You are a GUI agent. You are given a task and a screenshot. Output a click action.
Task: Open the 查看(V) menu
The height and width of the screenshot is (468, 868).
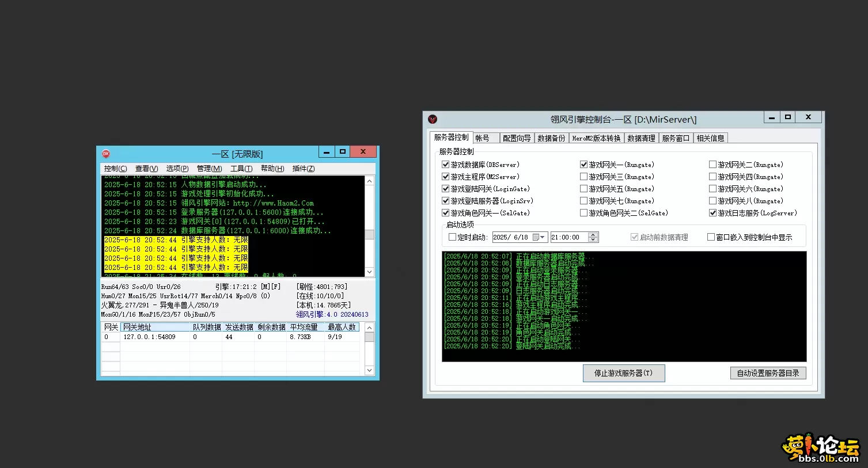pyautogui.click(x=146, y=169)
